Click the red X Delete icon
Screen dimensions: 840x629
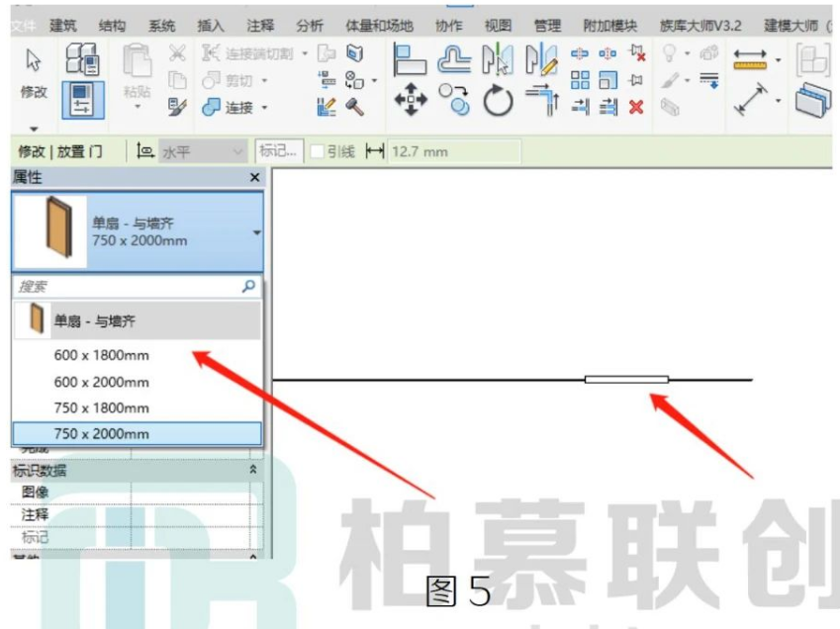[x=636, y=108]
